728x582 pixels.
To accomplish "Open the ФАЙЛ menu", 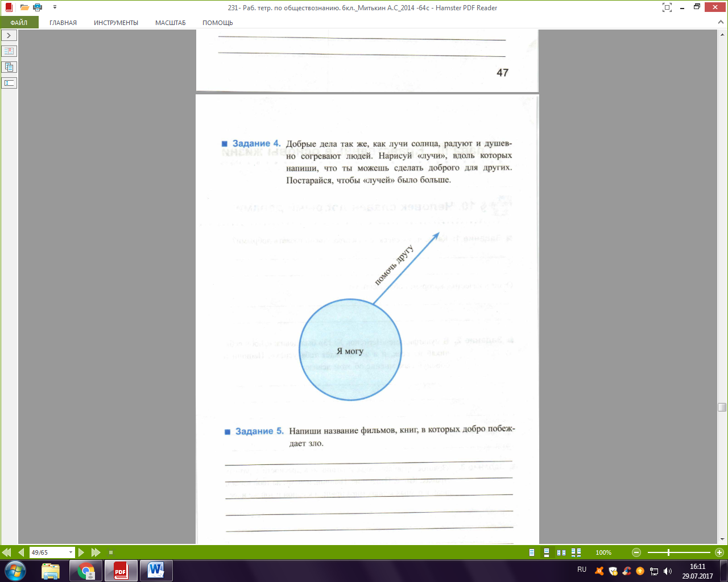I will tap(19, 23).
